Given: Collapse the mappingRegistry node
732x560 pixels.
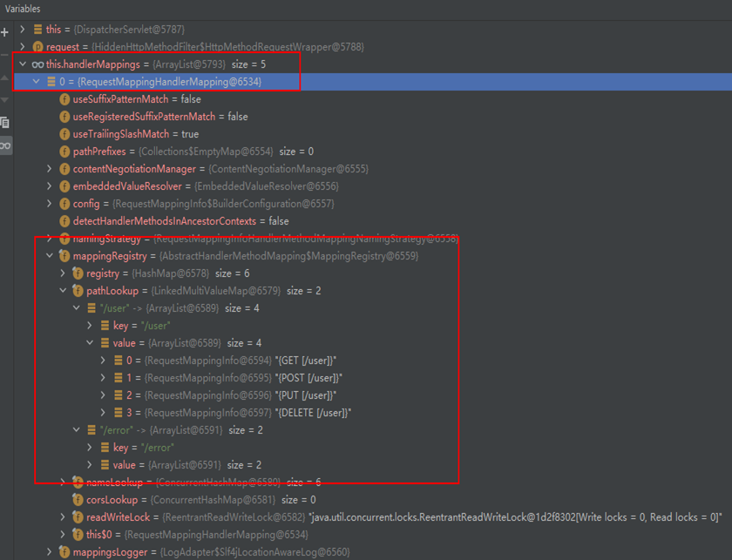Looking at the screenshot, I should (50, 256).
